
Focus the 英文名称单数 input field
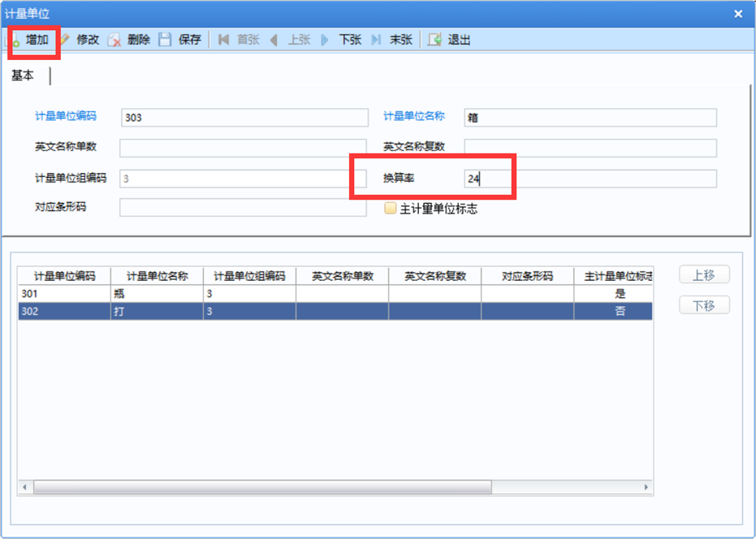click(243, 148)
